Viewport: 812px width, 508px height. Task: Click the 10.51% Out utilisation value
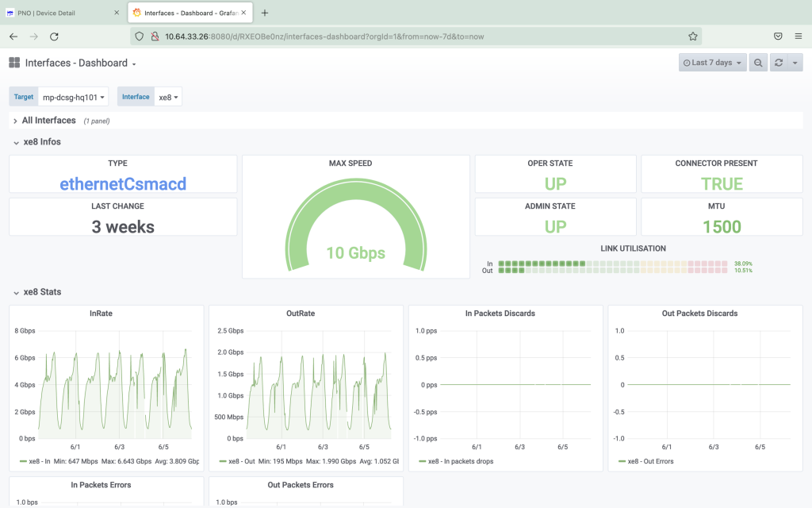pos(743,271)
